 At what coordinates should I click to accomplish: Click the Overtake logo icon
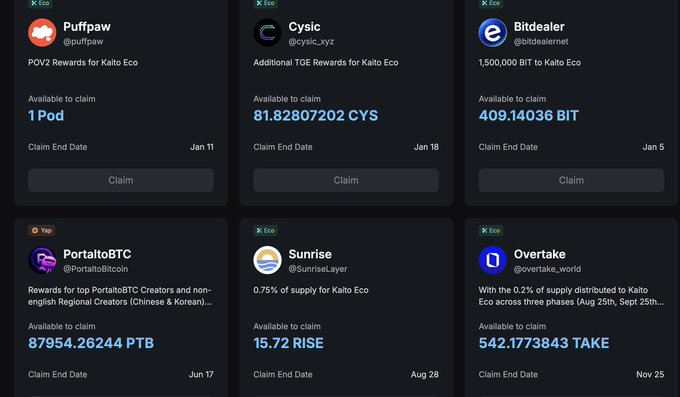pos(493,260)
